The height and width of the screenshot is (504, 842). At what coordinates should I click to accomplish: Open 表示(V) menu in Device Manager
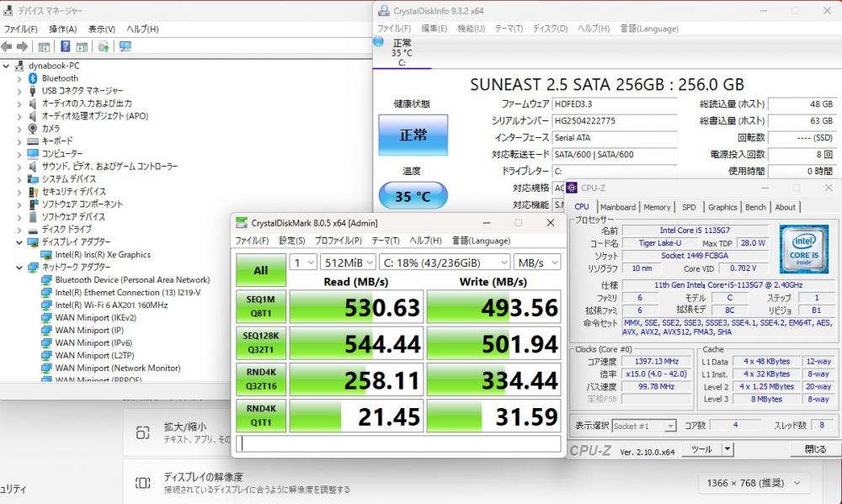point(102,29)
